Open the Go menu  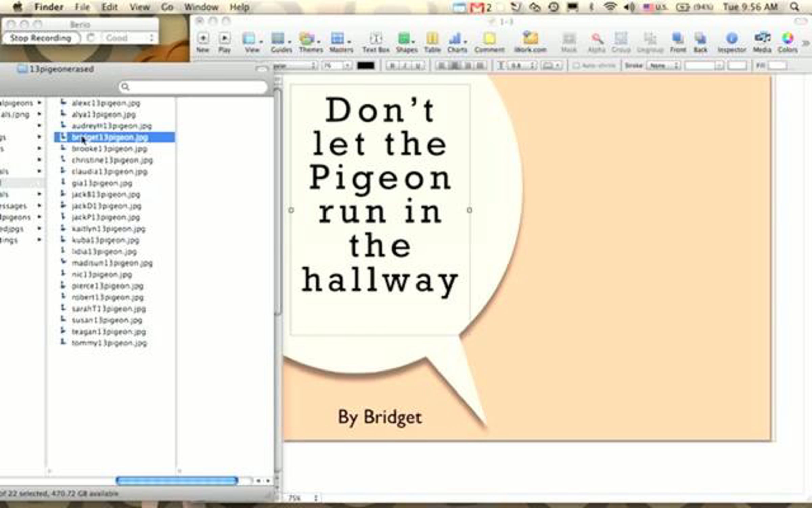click(167, 7)
